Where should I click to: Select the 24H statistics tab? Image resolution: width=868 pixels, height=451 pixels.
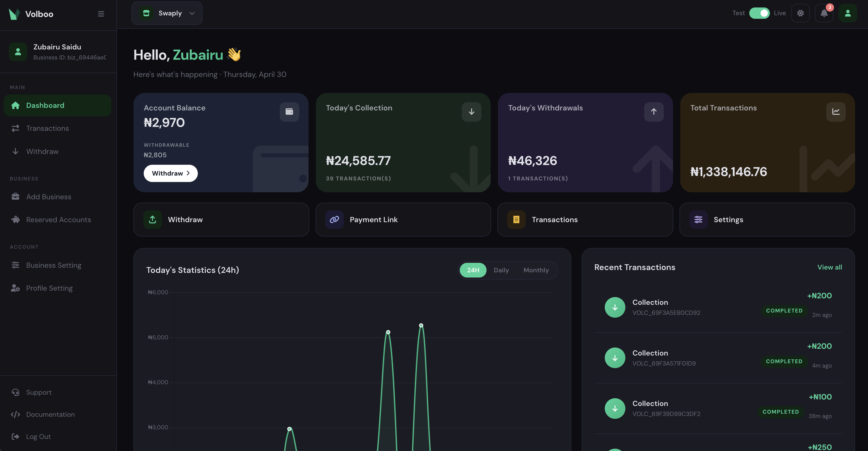pos(473,270)
